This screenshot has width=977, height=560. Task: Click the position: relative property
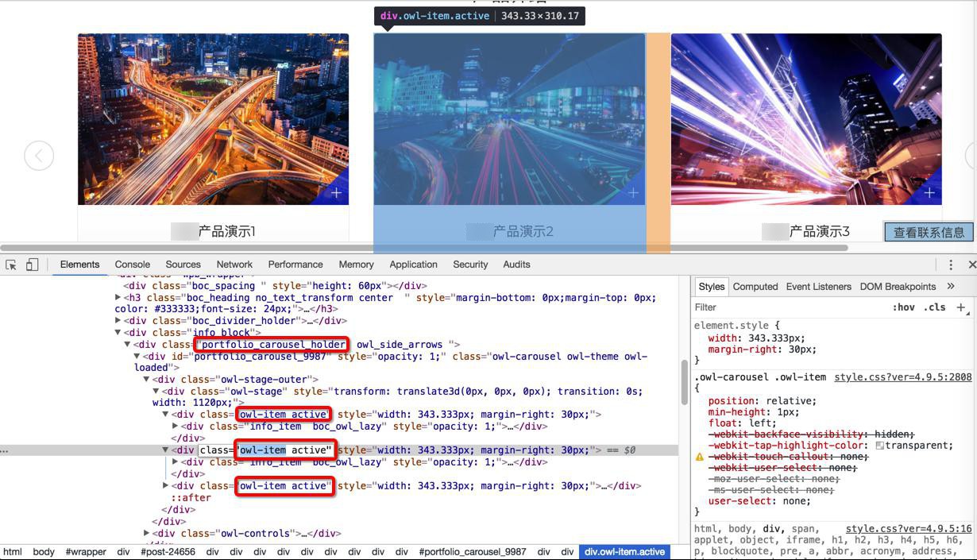tap(763, 401)
